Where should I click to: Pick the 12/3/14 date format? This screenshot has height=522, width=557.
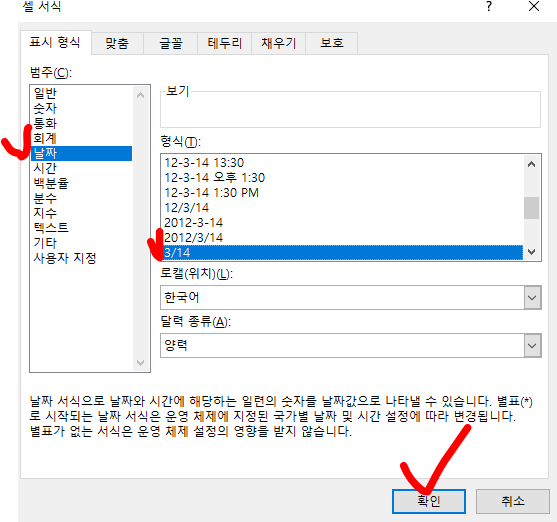(x=343, y=208)
